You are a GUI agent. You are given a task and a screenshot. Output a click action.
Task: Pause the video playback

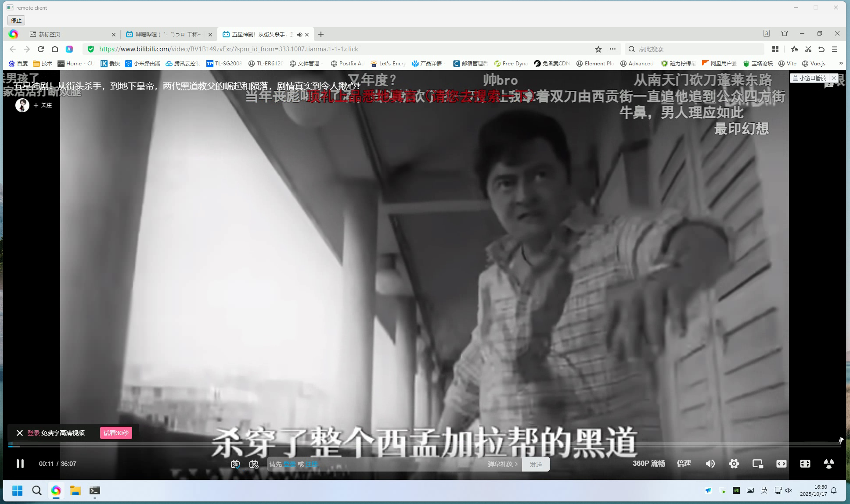pos(20,464)
